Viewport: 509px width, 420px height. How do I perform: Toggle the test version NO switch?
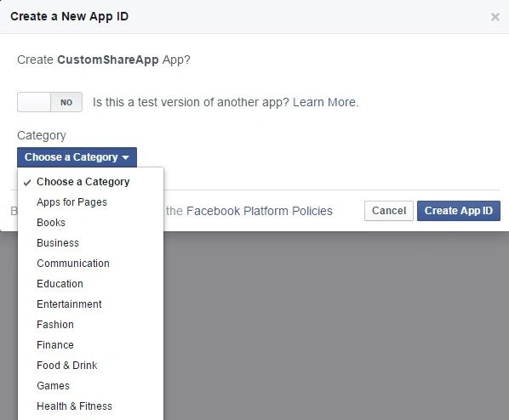49,102
